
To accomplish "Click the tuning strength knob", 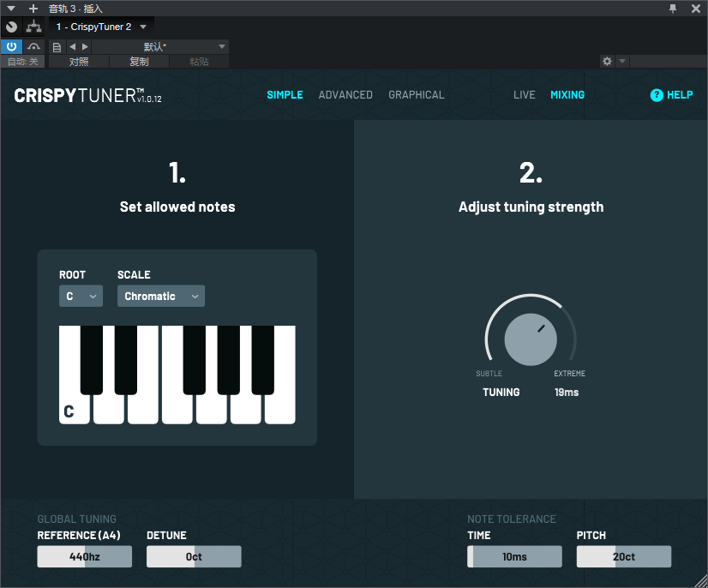I will click(x=531, y=339).
